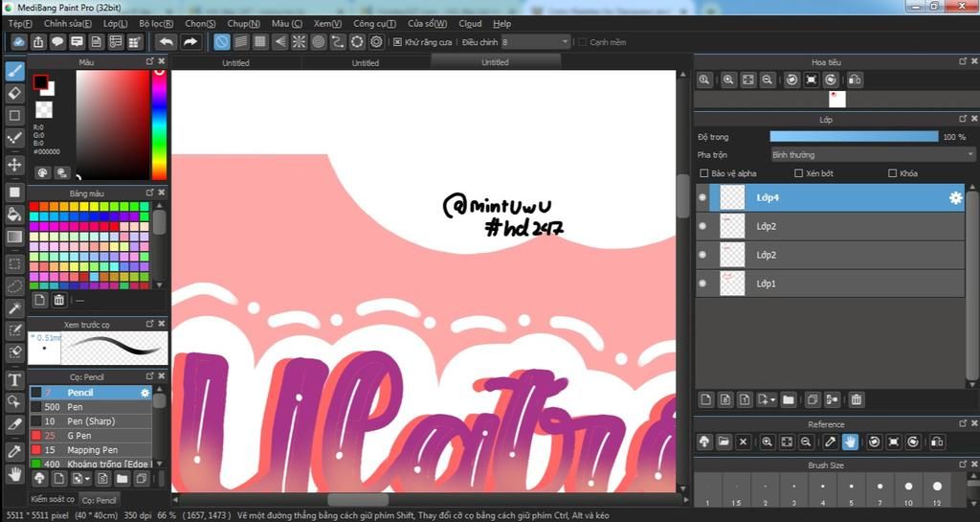Image resolution: width=980 pixels, height=522 pixels.
Task: Select the Mapping Pen brush
Action: pos(91,450)
